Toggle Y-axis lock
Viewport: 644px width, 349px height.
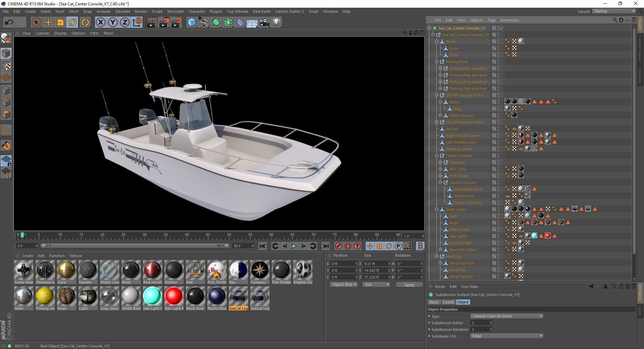tap(113, 22)
